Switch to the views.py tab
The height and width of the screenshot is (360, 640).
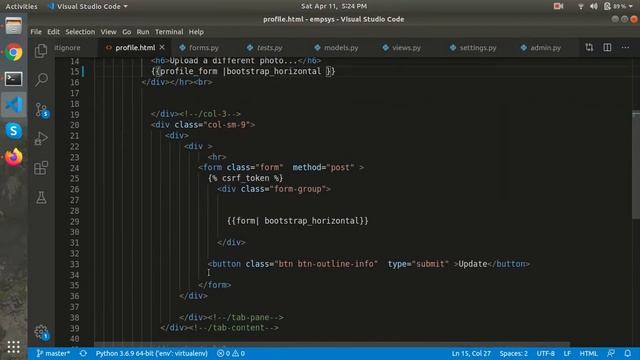[x=406, y=48]
